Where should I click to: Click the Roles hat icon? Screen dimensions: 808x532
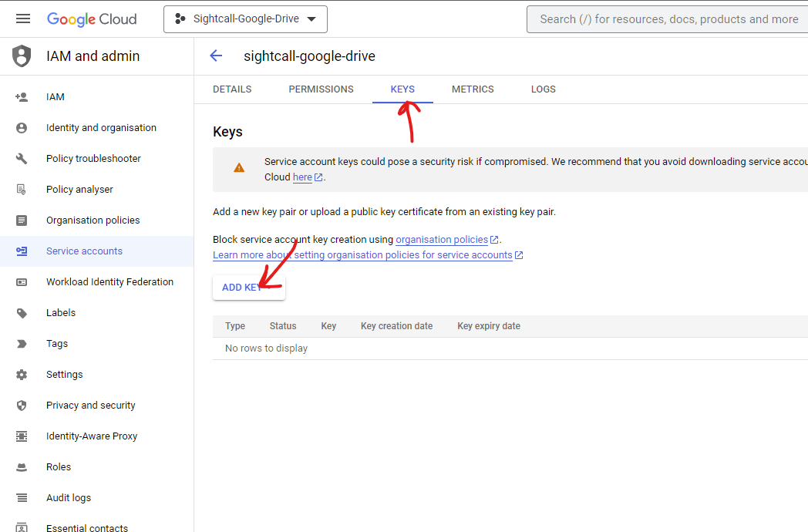22,467
